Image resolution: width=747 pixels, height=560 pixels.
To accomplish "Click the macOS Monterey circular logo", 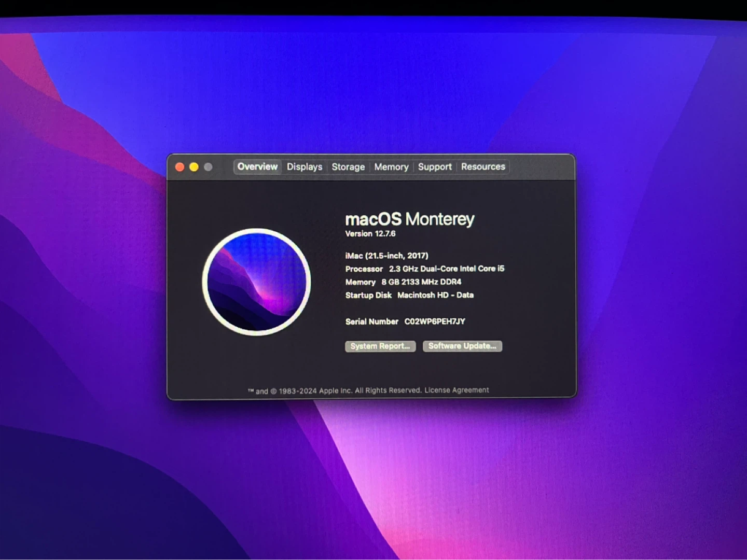I will pyautogui.click(x=256, y=282).
